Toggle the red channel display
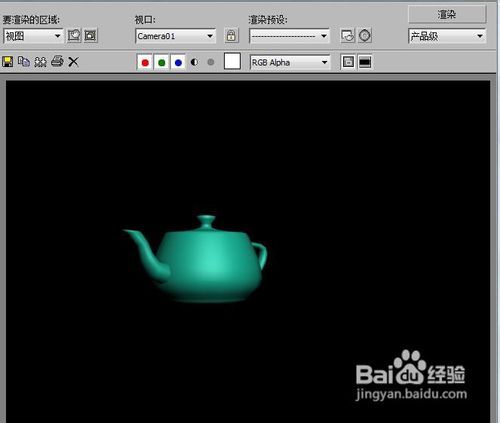 (145, 62)
